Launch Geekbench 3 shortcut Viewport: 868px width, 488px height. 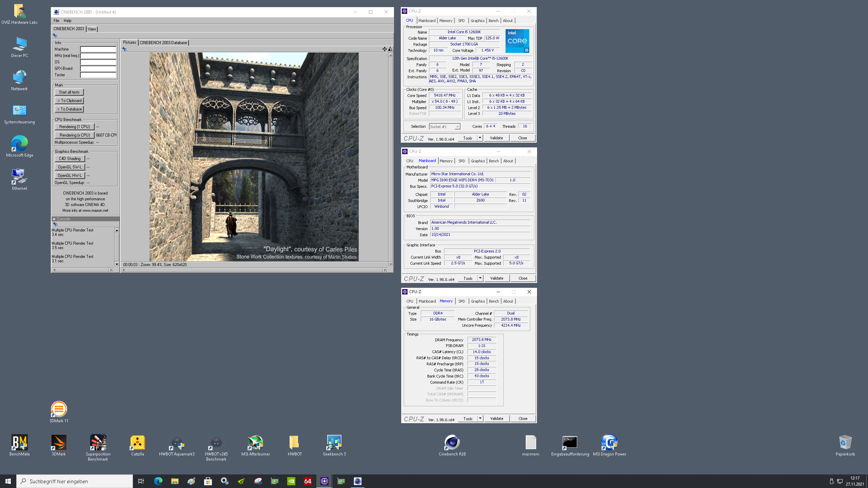coord(334,445)
